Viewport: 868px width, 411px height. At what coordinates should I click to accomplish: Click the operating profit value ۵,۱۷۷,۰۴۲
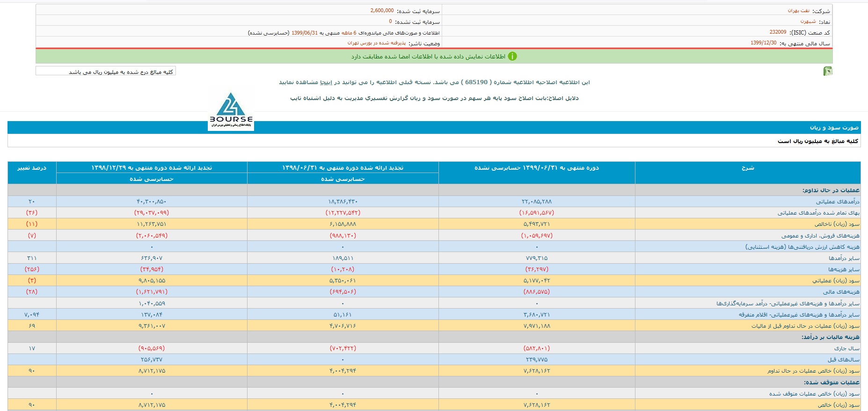pyautogui.click(x=537, y=281)
